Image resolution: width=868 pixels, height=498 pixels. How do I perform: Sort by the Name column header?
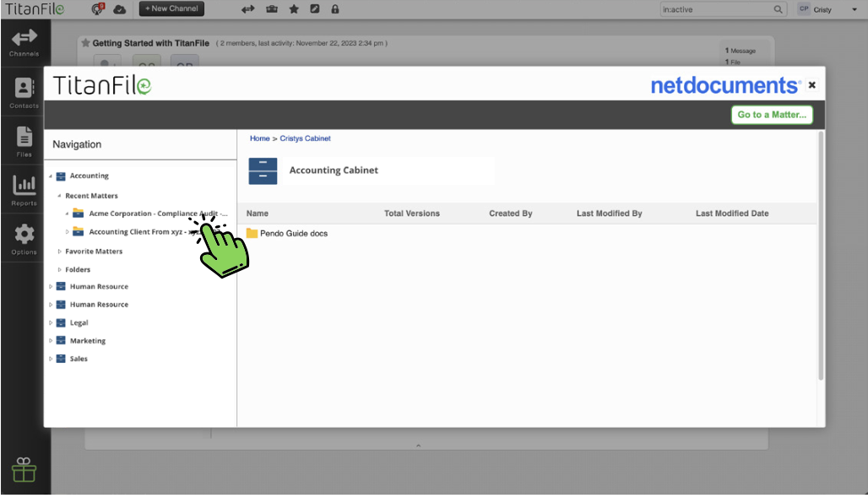click(x=258, y=214)
